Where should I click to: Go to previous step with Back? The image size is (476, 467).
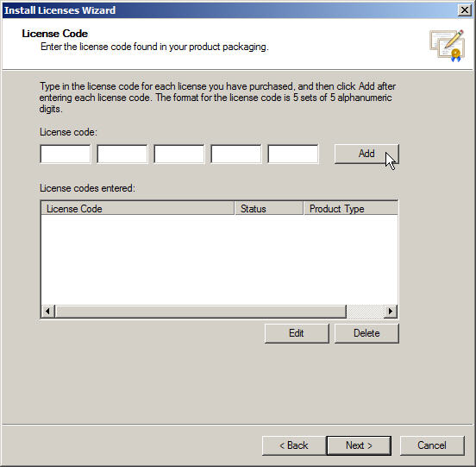point(294,445)
